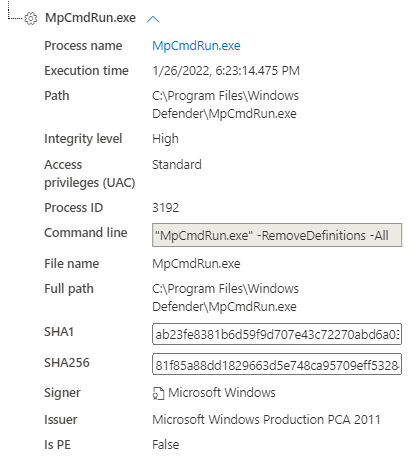Select the Command line text box
The height and width of the screenshot is (464, 408).
[277, 235]
